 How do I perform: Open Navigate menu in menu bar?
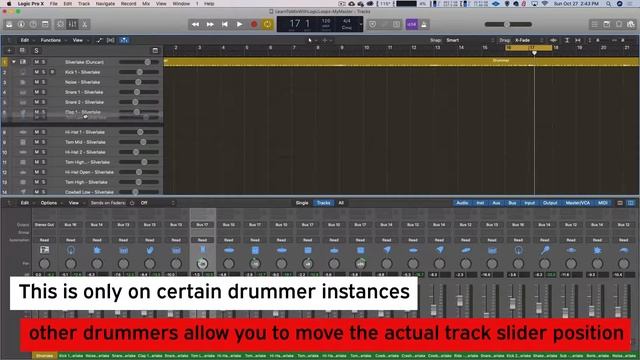coord(105,3)
